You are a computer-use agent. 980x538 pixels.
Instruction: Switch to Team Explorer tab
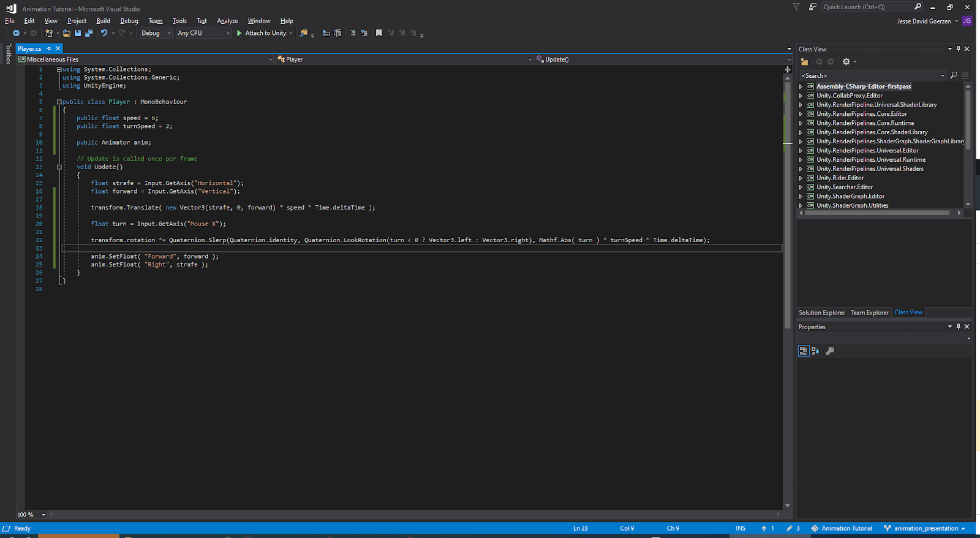(x=869, y=313)
